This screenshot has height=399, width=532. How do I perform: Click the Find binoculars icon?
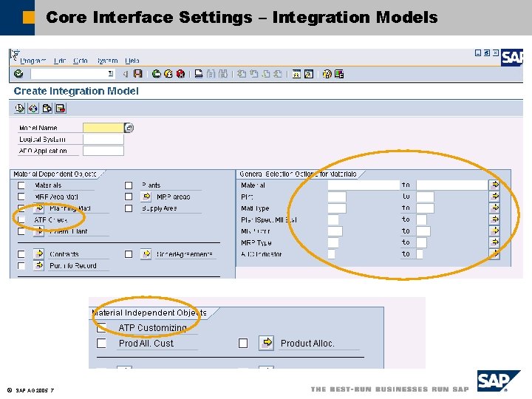(211, 74)
